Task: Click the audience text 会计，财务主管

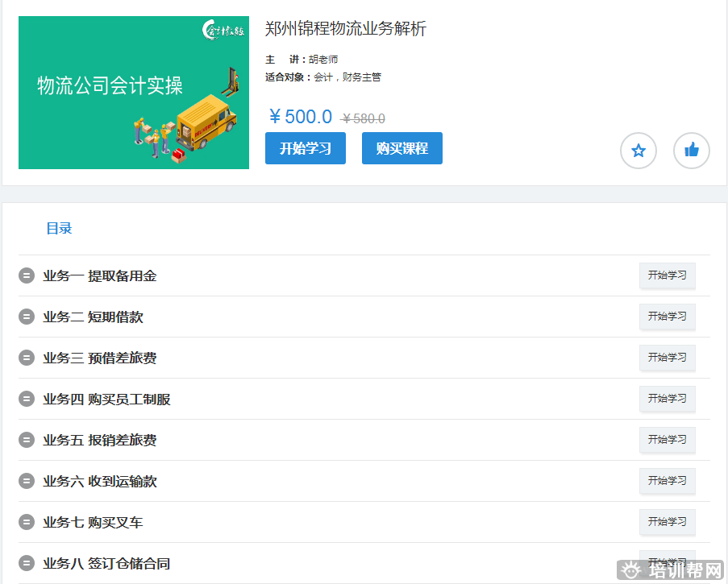Action: [347, 77]
